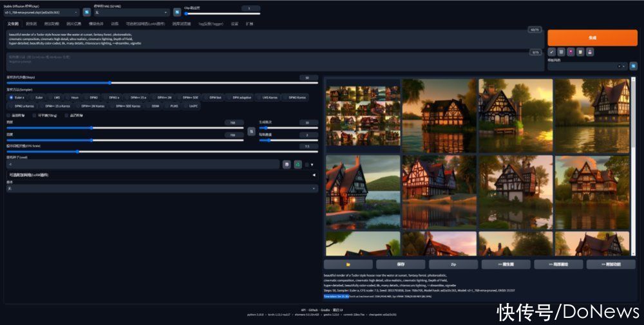Screen dimensions: 644x325
Task: Switch to the 文生图 tab
Action: [13, 24]
